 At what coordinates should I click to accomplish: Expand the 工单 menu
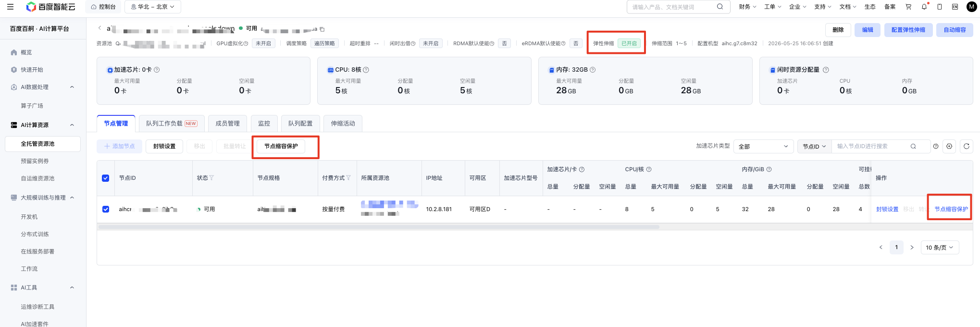(x=772, y=7)
